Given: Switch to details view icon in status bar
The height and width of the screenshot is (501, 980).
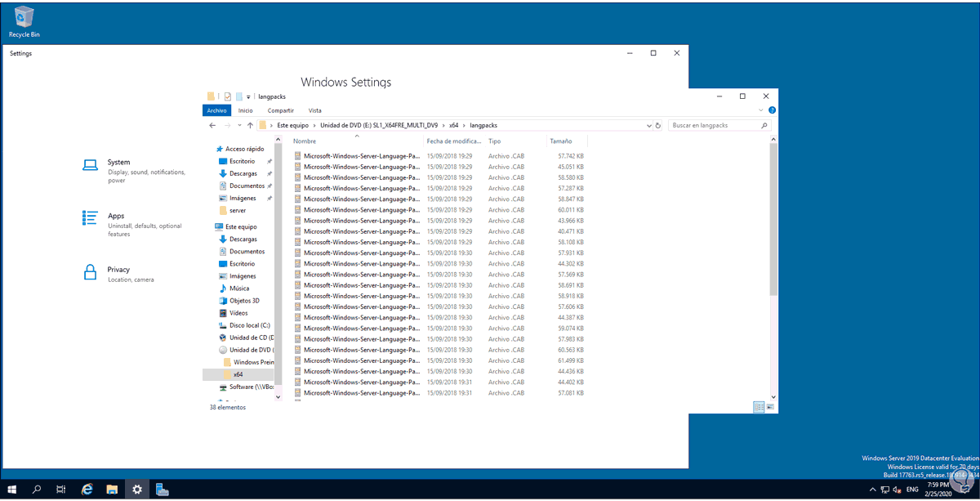Looking at the screenshot, I should (x=759, y=406).
